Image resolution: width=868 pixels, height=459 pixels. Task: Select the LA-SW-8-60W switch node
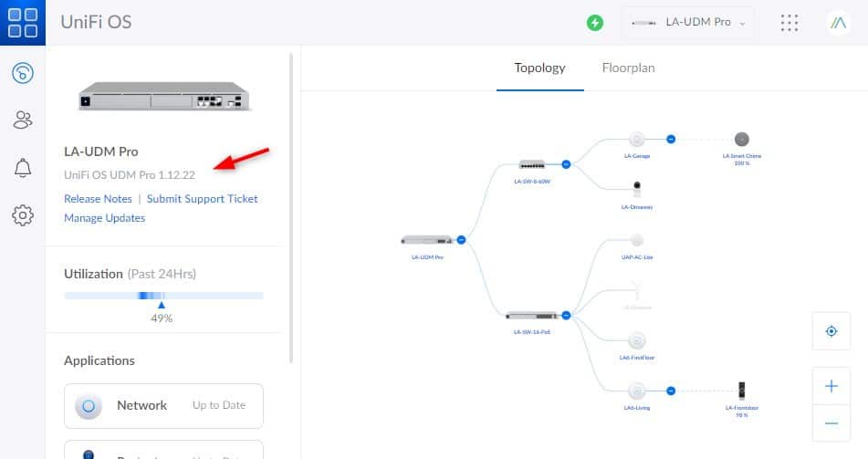(532, 164)
